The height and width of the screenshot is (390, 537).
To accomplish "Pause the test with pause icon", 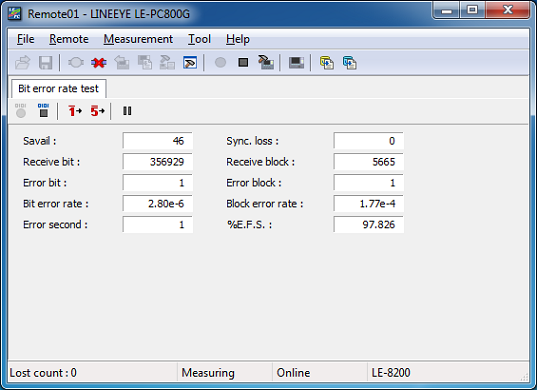I will tap(127, 111).
